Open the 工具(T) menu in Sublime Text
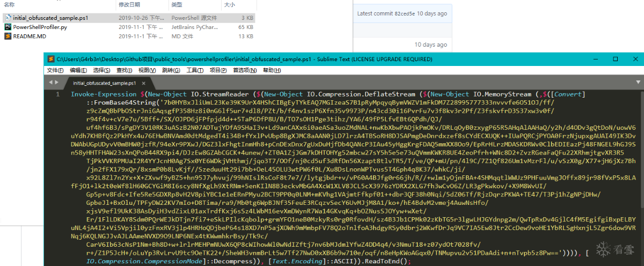 [x=195, y=70]
